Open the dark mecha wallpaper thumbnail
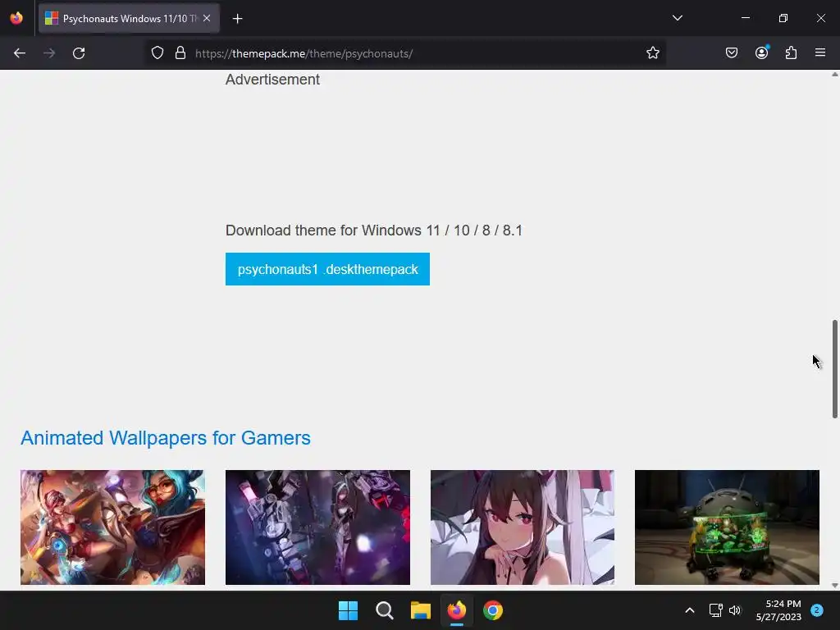The image size is (840, 630). (317, 527)
